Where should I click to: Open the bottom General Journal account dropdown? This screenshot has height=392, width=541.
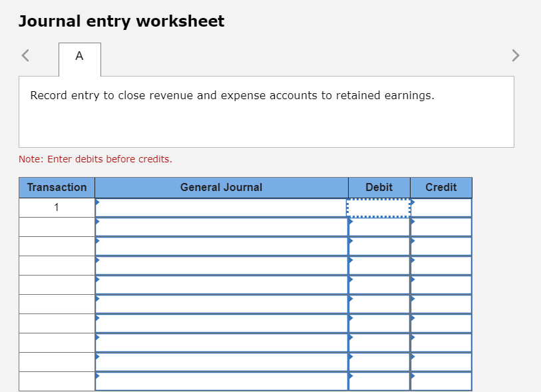point(96,377)
